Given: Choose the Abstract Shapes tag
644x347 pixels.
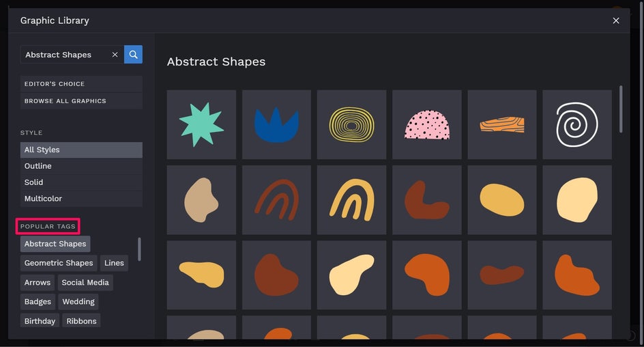Looking at the screenshot, I should pos(55,244).
